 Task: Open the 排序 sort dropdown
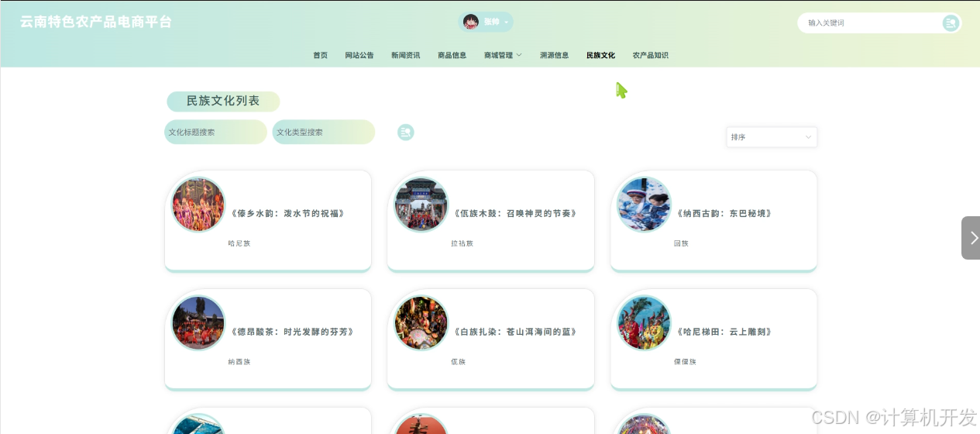click(x=772, y=137)
